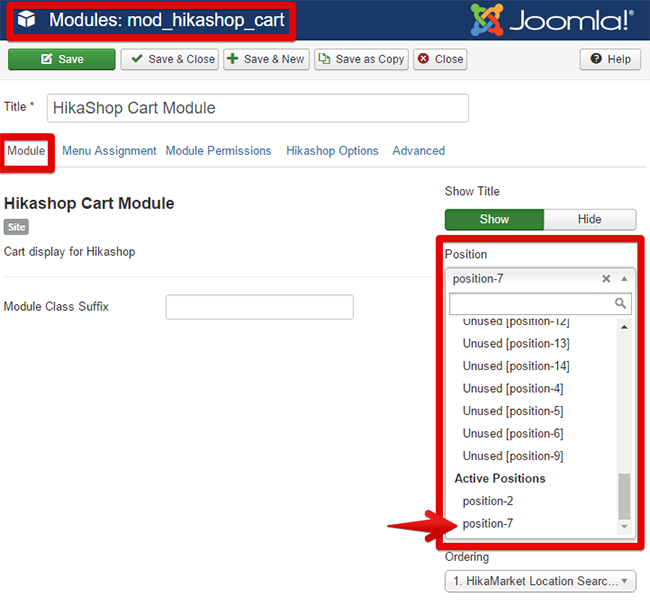Set Show Title to Hide

click(x=590, y=219)
